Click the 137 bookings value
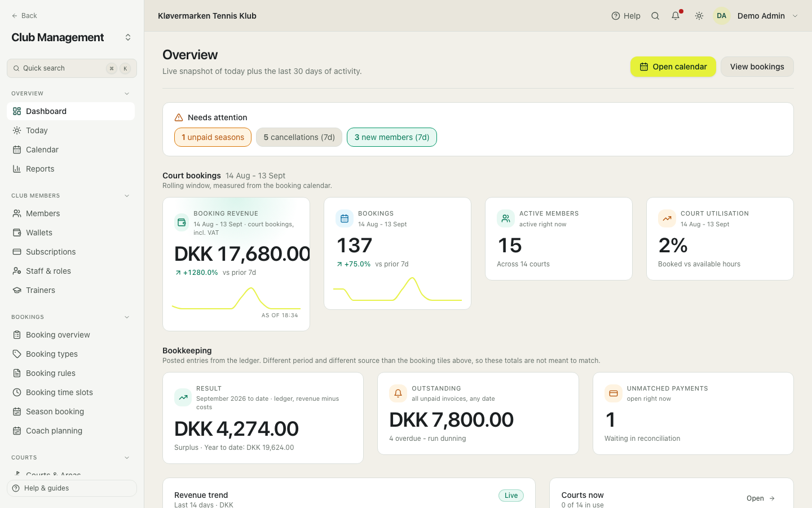Screen dimensions: 812x508 coord(355,246)
